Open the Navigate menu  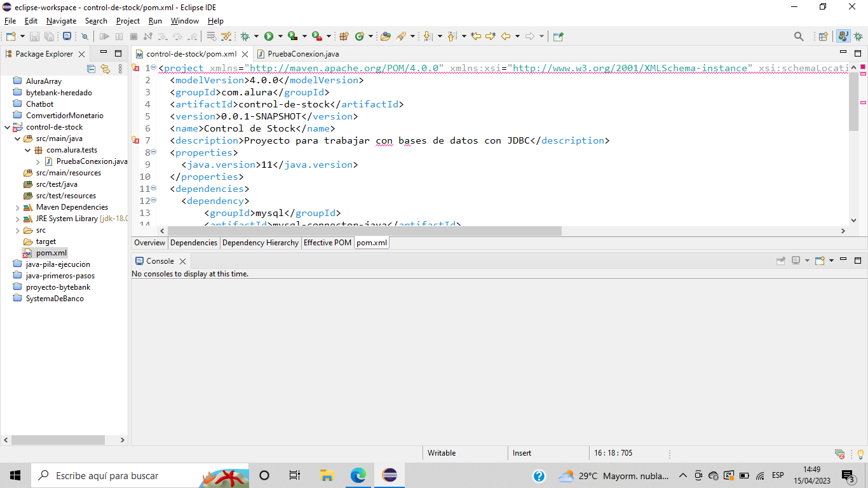point(61,21)
